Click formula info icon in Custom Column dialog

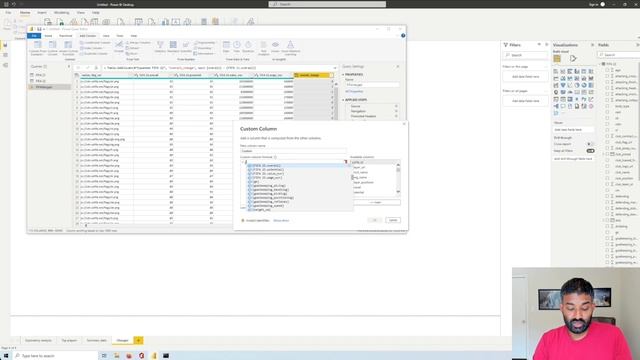tap(275, 157)
